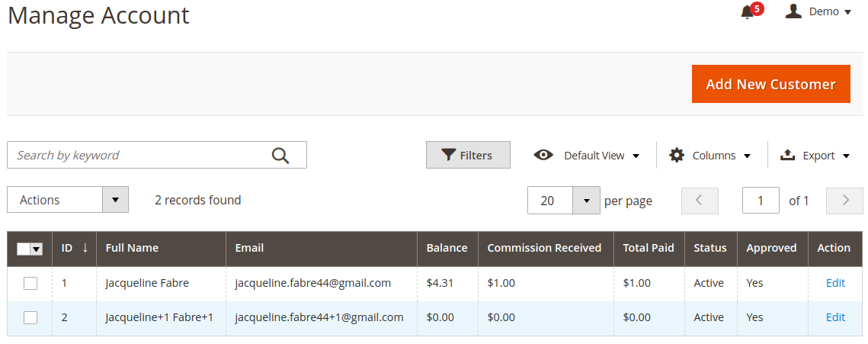The width and height of the screenshot is (868, 344).
Task: Open the notifications bell icon
Action: coord(748,11)
